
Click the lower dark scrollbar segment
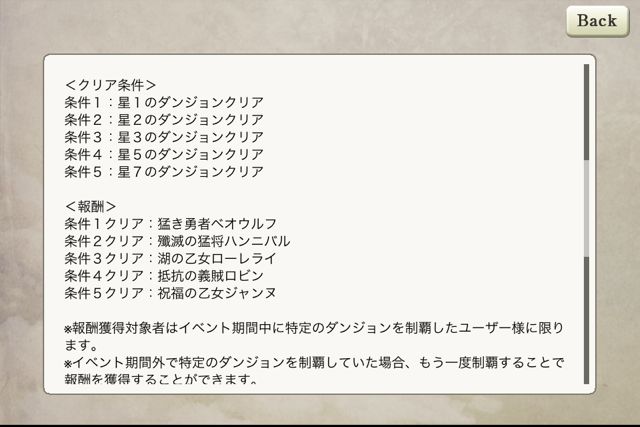(586, 320)
